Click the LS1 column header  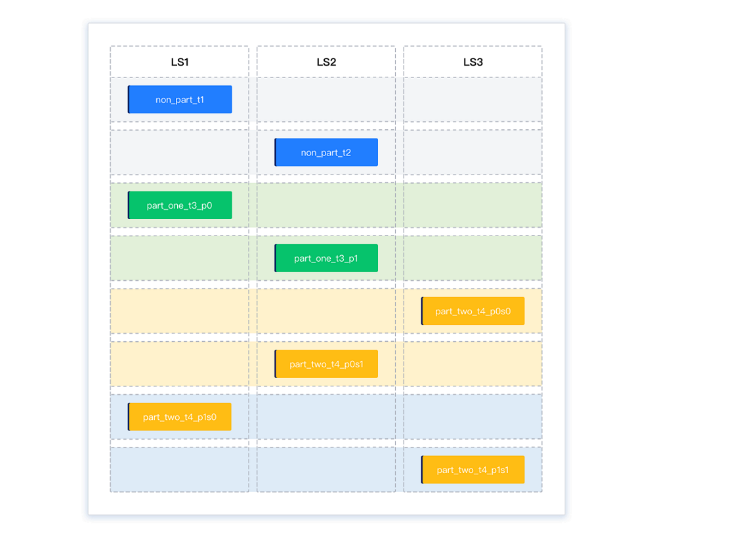pos(179,62)
